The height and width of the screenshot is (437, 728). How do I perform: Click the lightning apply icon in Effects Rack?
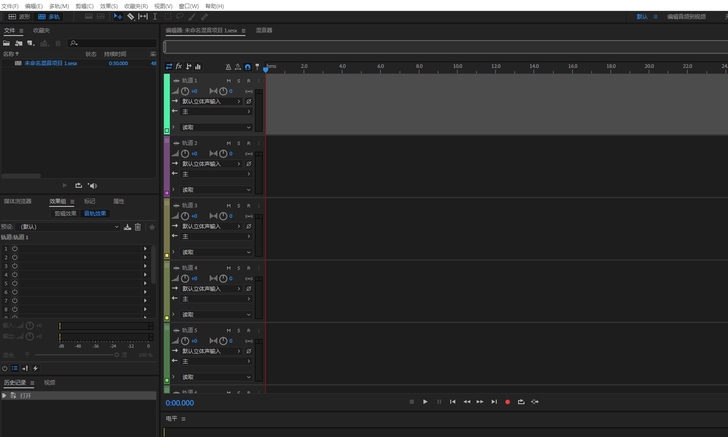pyautogui.click(x=35, y=368)
